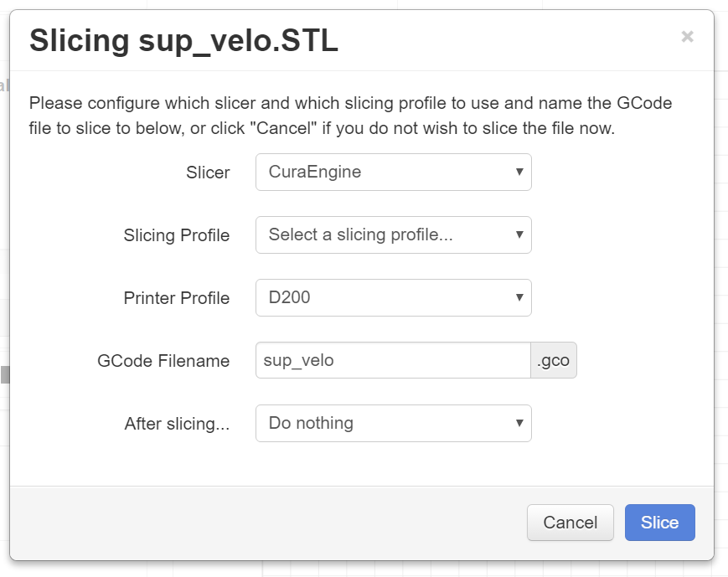This screenshot has width=728, height=577.
Task: Click the 'After slicing...' field label
Action: click(177, 424)
